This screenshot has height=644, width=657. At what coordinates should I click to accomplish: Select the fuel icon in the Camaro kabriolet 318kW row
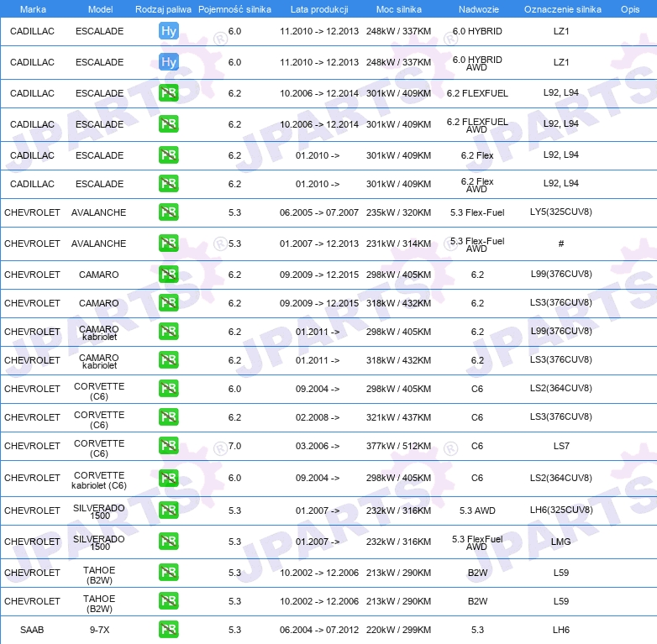pos(168,359)
